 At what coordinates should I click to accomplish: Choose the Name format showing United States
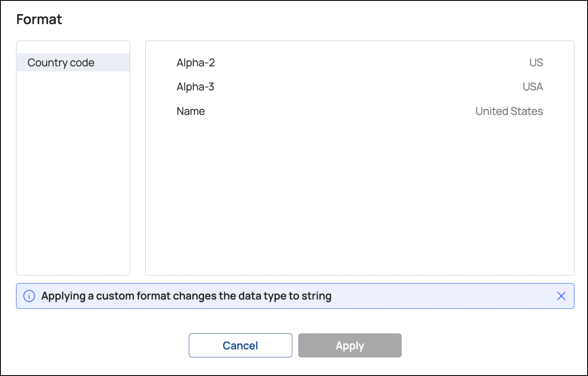point(359,111)
